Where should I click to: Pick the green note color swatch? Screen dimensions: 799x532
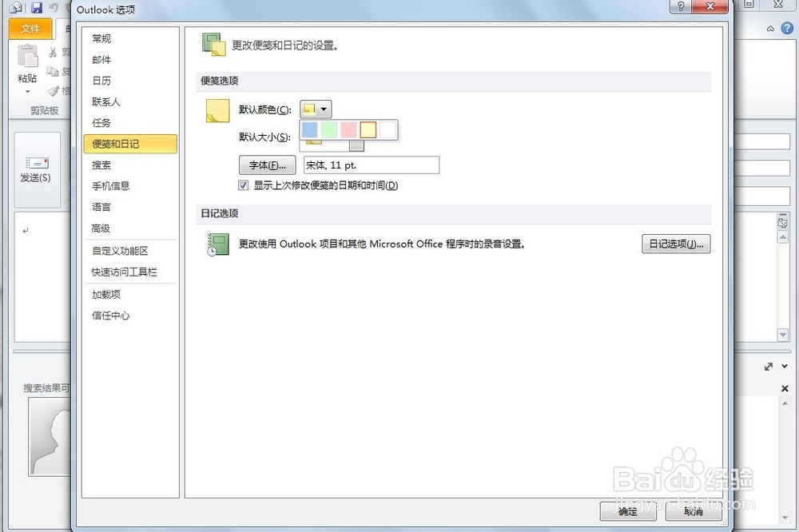pos(329,129)
